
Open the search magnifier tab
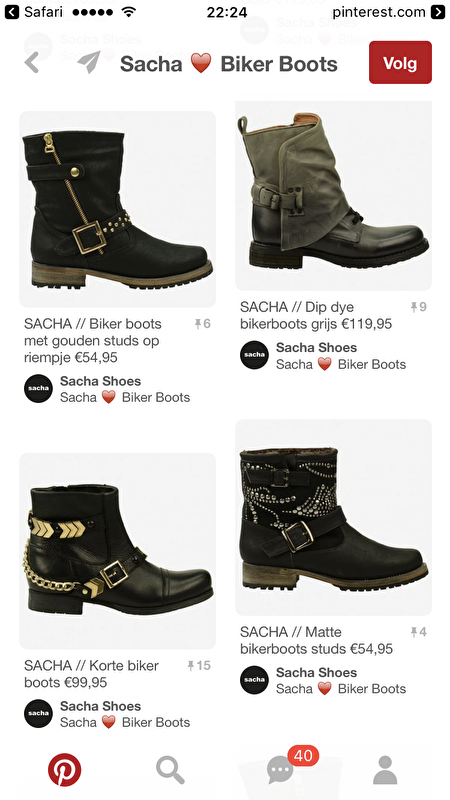point(170,770)
